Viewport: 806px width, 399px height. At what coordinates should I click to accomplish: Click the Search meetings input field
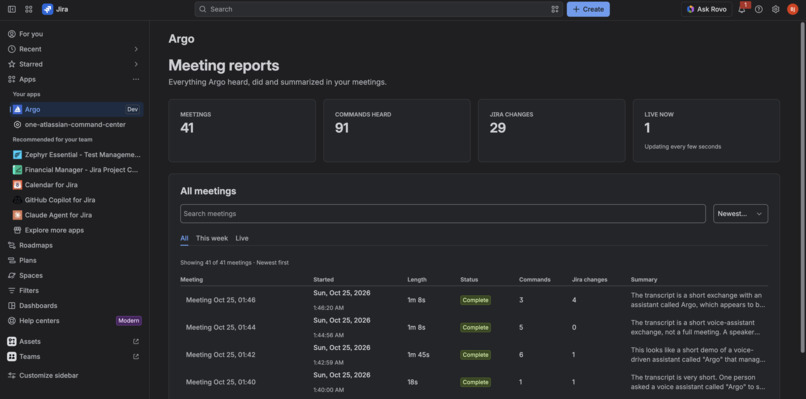[443, 214]
